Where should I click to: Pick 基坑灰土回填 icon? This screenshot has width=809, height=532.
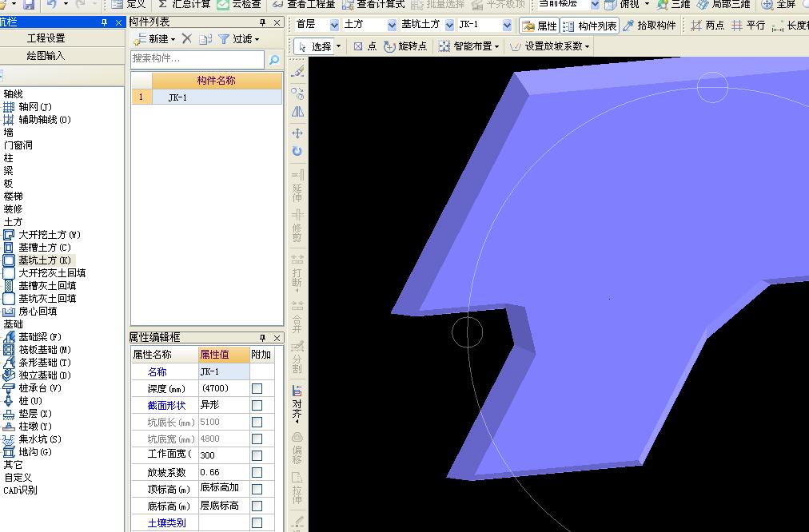point(9,299)
